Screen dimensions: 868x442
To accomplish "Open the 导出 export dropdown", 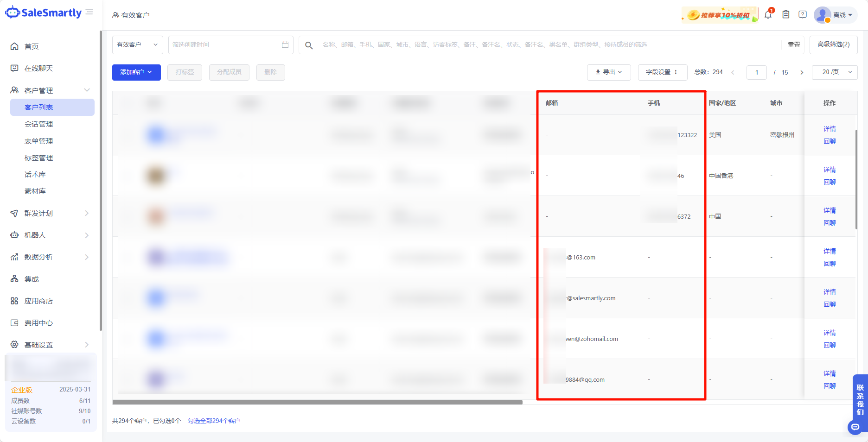I will point(608,72).
